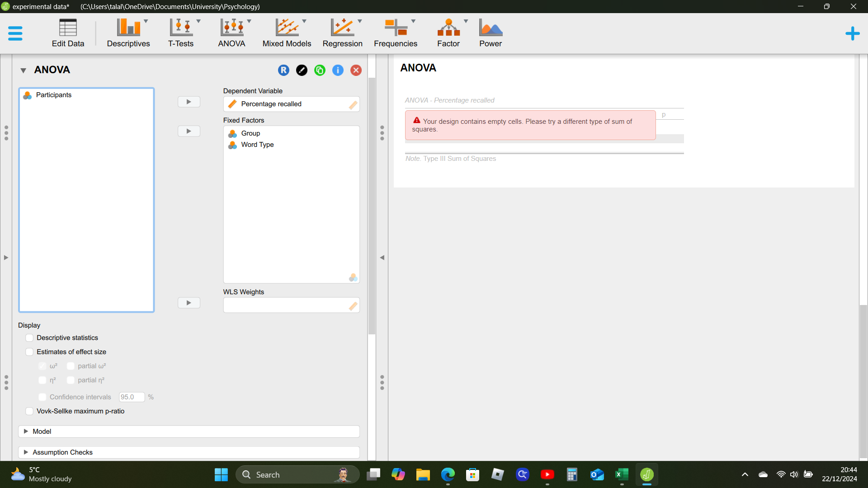
Task: Click Descriptives dropdown arrow
Action: point(146,21)
